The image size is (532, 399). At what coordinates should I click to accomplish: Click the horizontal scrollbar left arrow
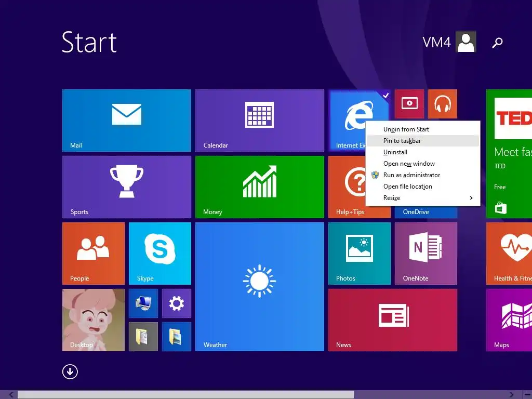point(11,395)
